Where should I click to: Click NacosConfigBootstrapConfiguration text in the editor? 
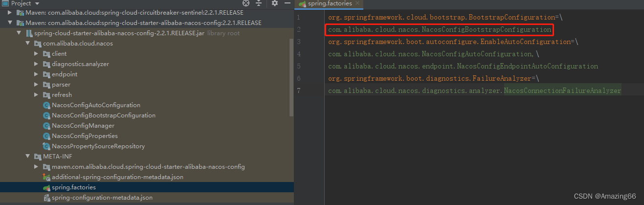click(486, 30)
